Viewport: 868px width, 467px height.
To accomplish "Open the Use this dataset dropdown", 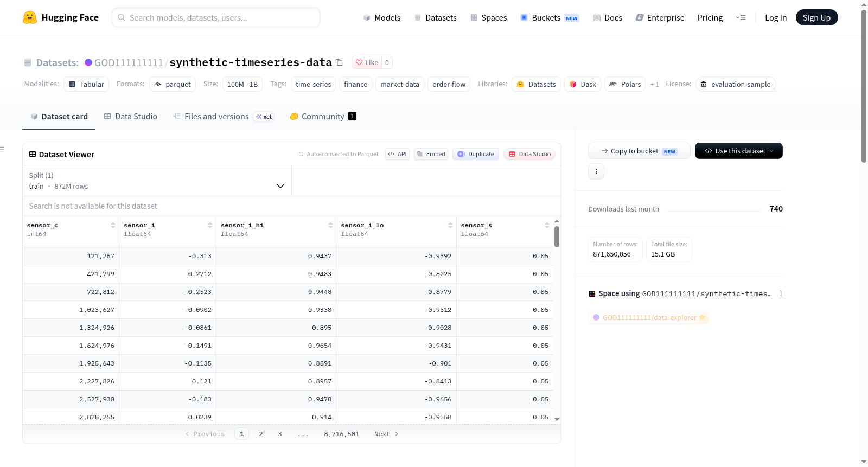I will point(739,151).
